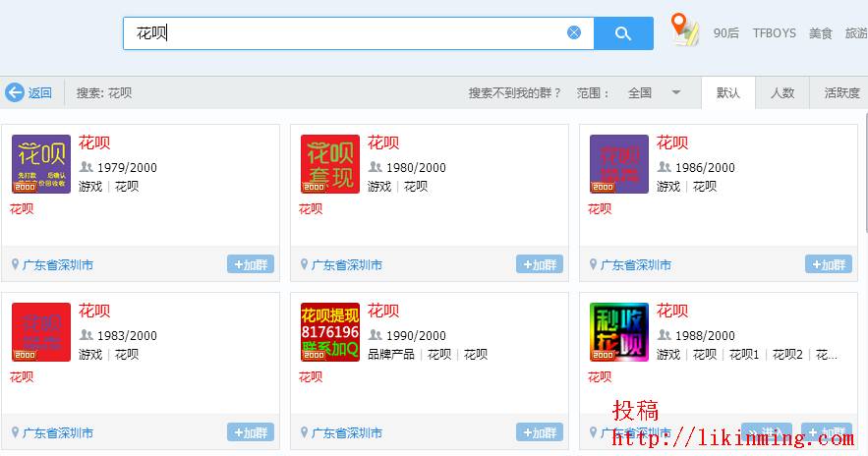
Task: Clear the search text with the X icon
Action: point(574,33)
